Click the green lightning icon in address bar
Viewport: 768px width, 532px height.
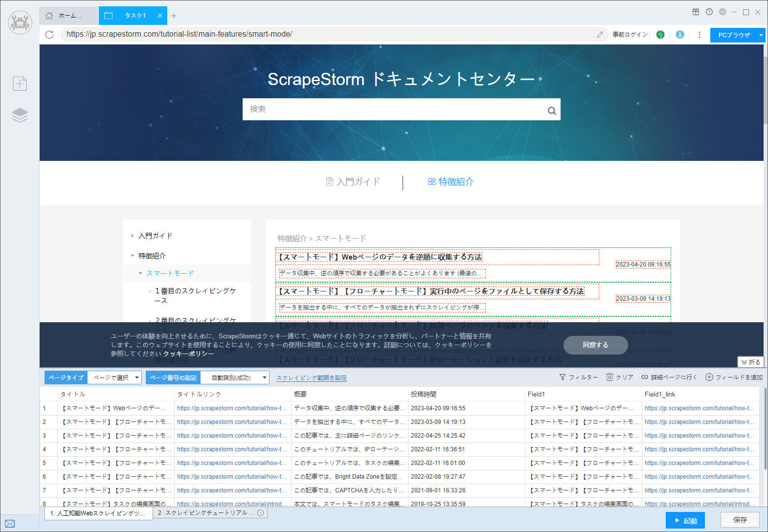660,35
